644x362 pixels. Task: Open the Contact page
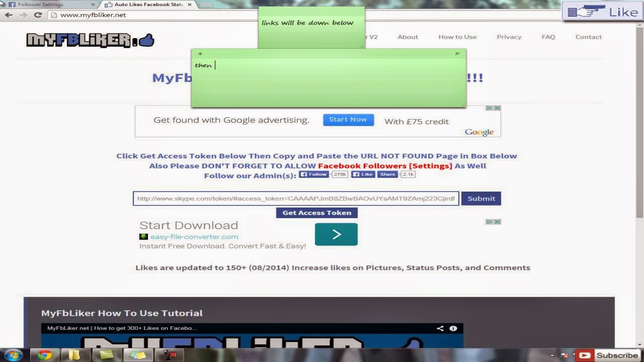[x=589, y=37]
